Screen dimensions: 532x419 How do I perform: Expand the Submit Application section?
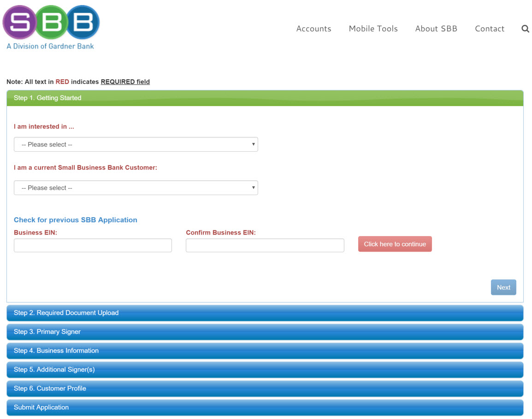pos(265,407)
